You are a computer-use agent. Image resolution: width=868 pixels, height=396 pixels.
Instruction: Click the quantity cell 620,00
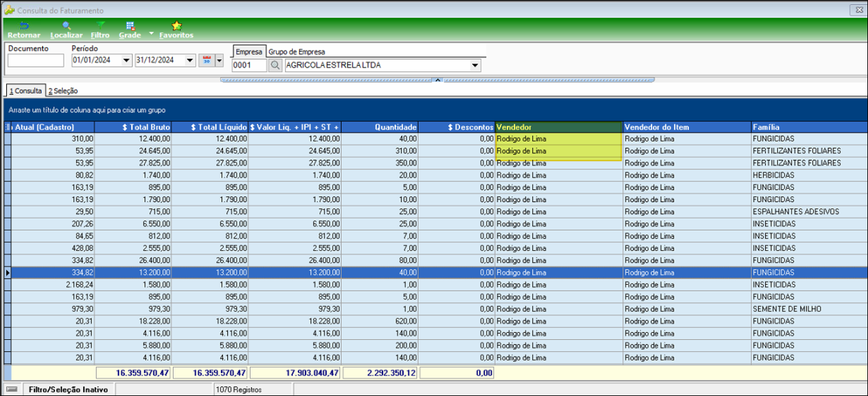380,321
